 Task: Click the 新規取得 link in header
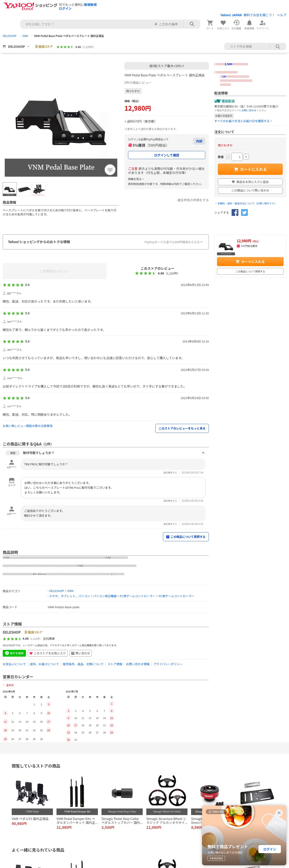tap(90, 5)
